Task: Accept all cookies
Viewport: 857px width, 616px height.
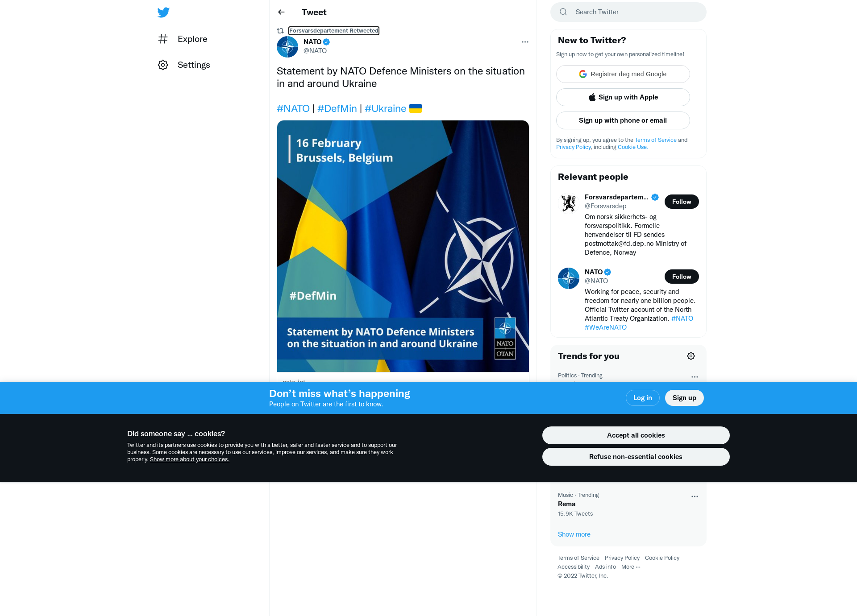Action: click(636, 435)
